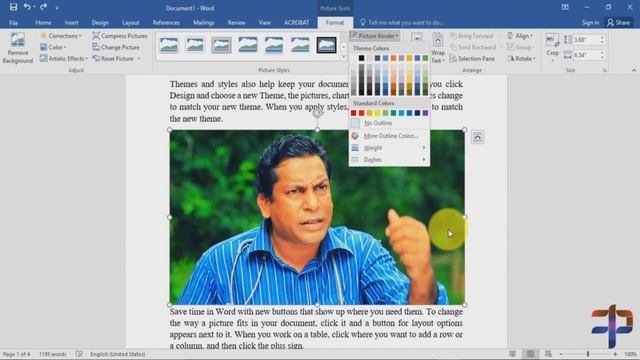The image size is (640, 360).
Task: Open the Align dropdown
Action: click(520, 36)
